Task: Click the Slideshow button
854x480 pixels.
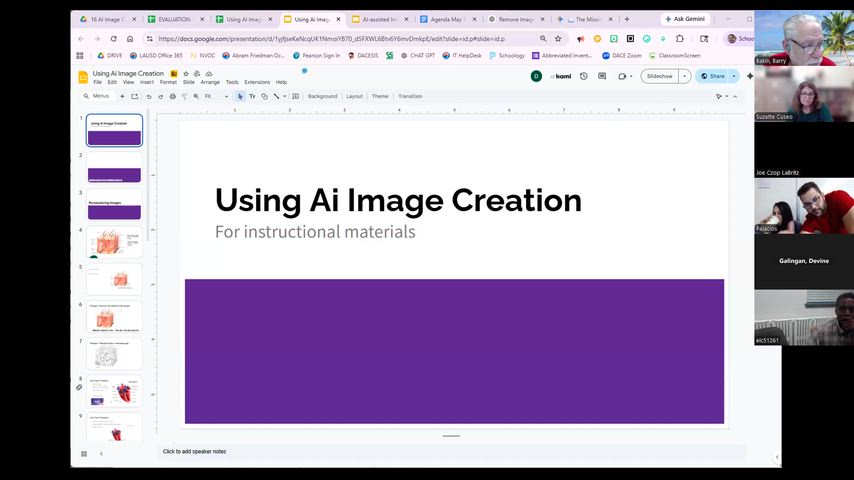Action: pyautogui.click(x=660, y=76)
